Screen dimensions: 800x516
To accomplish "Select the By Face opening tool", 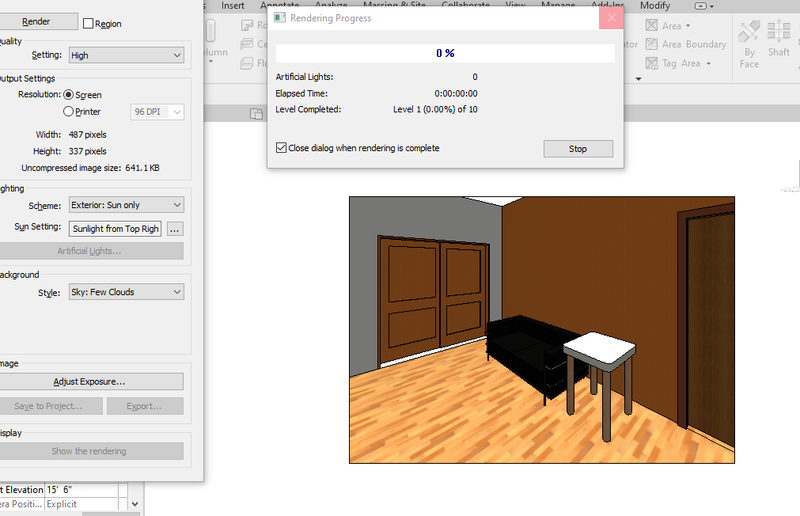I will [x=749, y=44].
